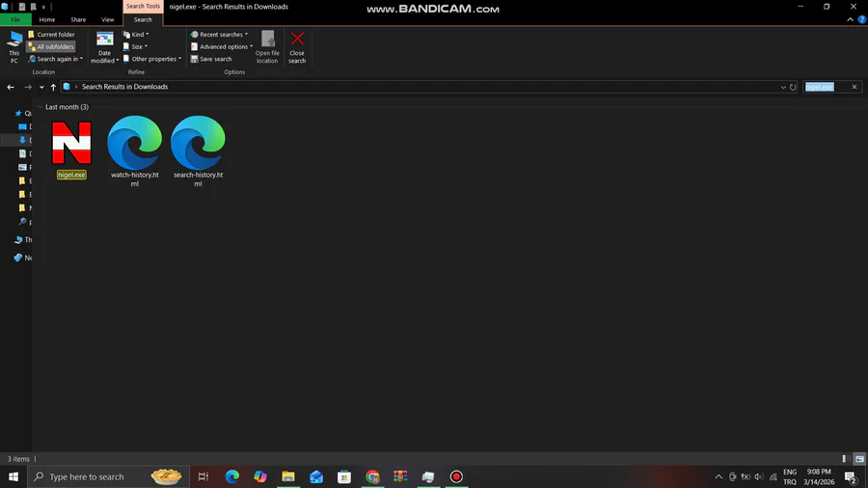Screen dimensions: 868x488
Task: Open Copilot from the taskbar
Action: click(x=259, y=476)
